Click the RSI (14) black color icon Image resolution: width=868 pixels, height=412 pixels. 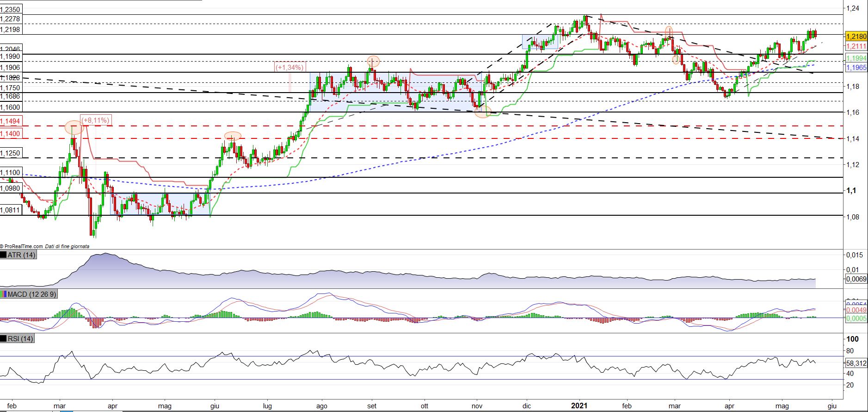point(4,339)
